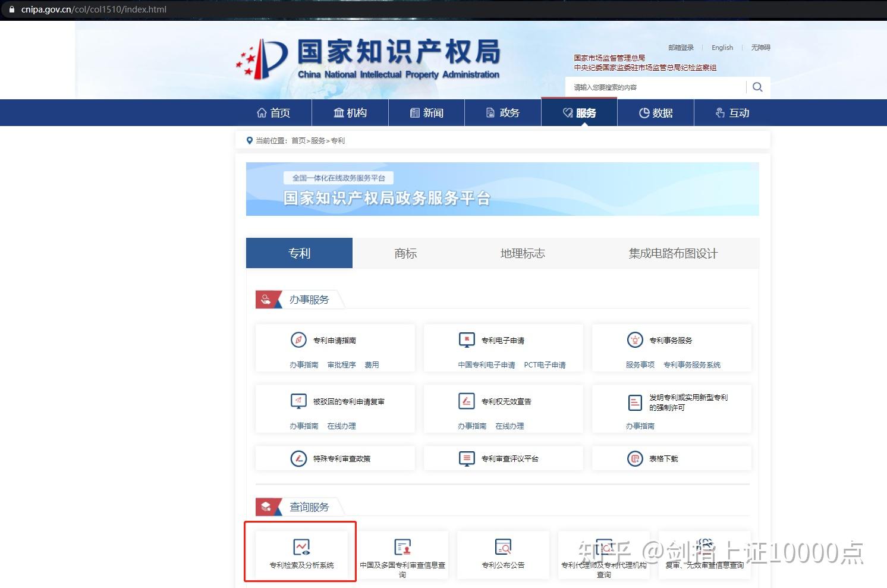The image size is (887, 588).
Task: Open 在线办理 under 被驳回的专利申请复审
Action: (x=341, y=426)
